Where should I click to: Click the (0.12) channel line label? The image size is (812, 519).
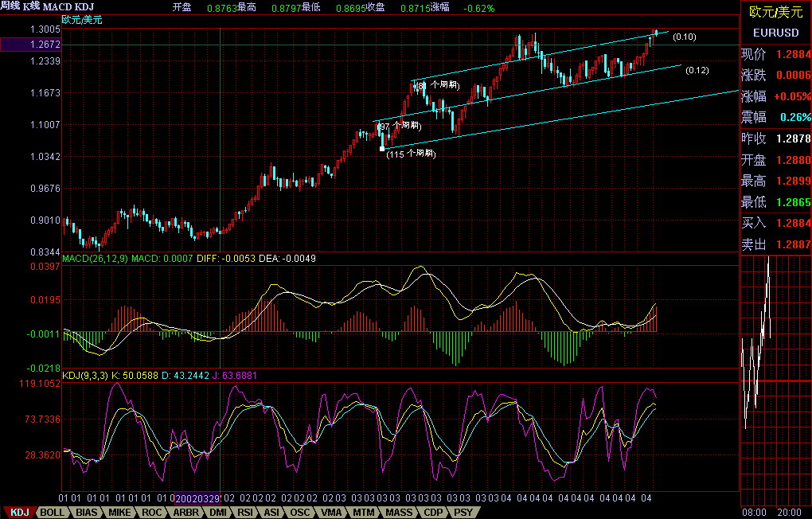click(x=697, y=70)
